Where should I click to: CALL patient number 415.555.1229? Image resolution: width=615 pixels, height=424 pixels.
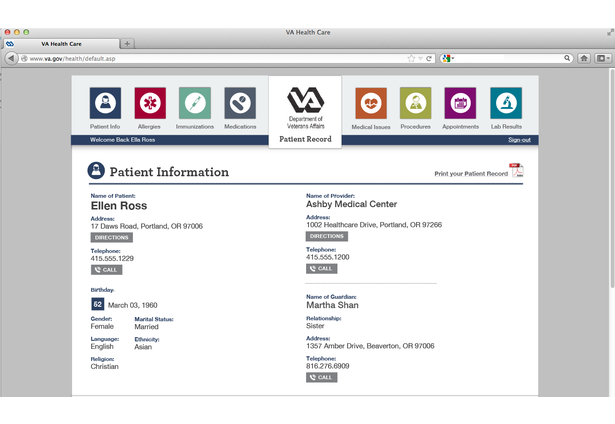tap(107, 269)
